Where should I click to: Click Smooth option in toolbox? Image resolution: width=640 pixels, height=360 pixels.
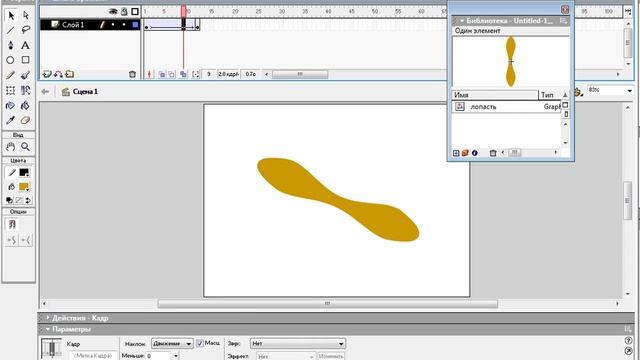[x=12, y=240]
